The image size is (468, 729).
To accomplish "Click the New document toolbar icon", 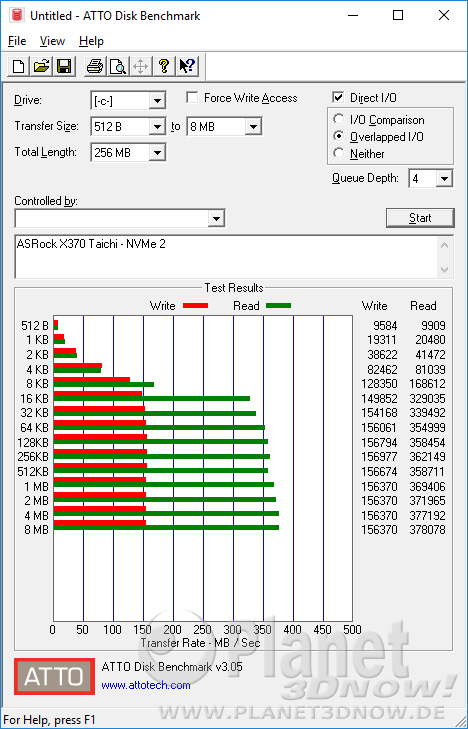I will point(19,66).
